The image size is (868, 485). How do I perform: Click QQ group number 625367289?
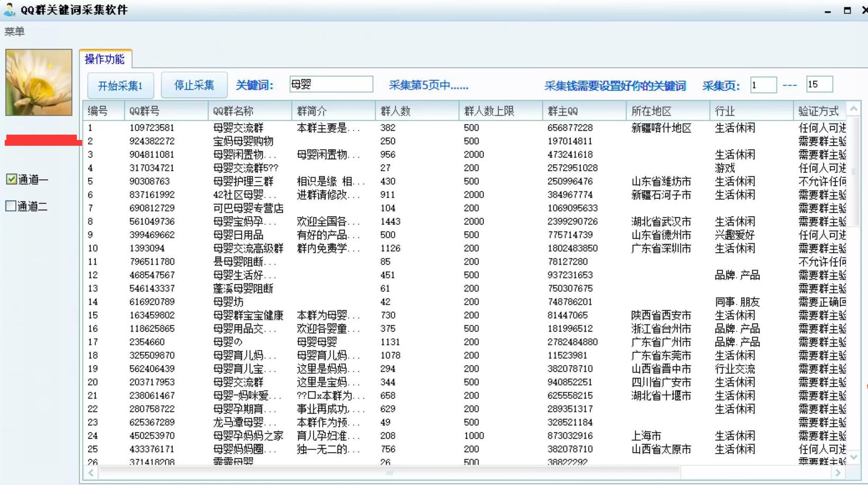coord(152,422)
